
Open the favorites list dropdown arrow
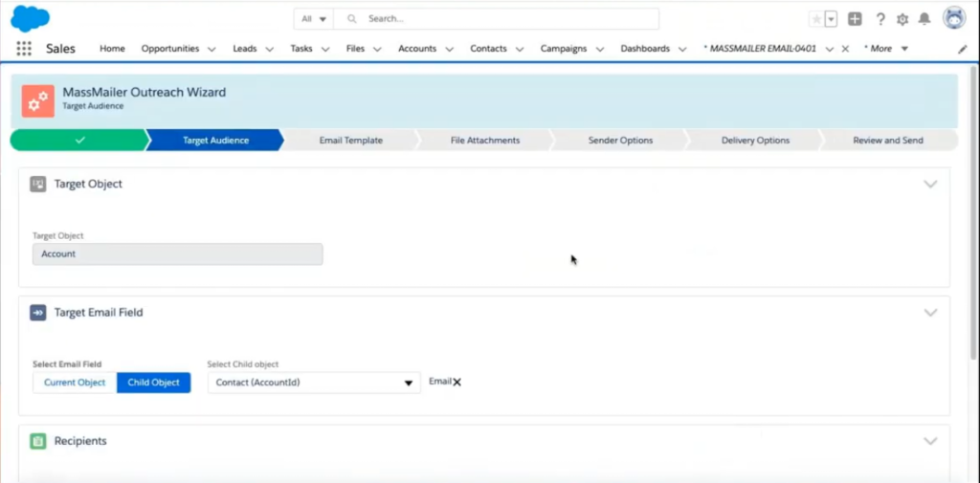point(831,19)
